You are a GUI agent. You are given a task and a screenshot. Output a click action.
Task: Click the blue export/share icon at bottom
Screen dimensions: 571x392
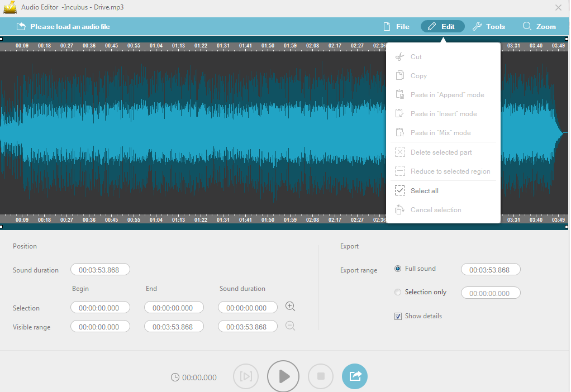355,376
